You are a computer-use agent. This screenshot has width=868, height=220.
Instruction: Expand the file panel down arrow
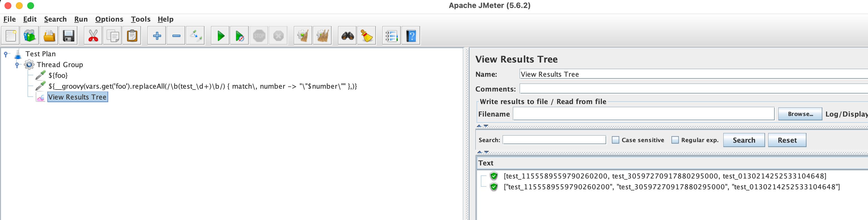tap(486, 126)
